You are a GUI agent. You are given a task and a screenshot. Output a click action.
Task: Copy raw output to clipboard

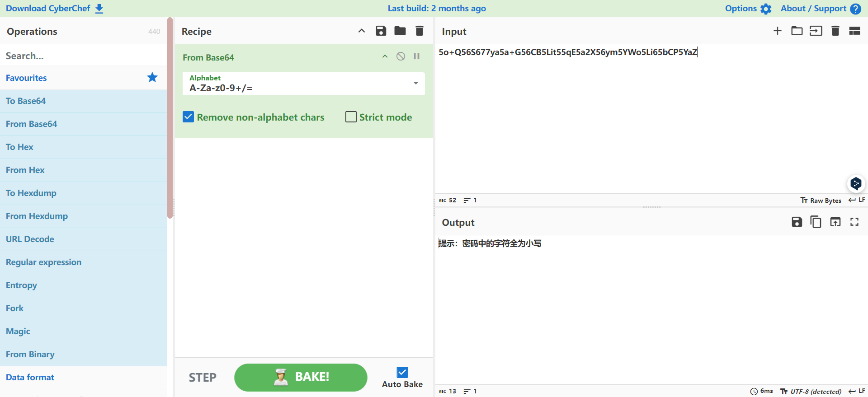[x=816, y=222]
